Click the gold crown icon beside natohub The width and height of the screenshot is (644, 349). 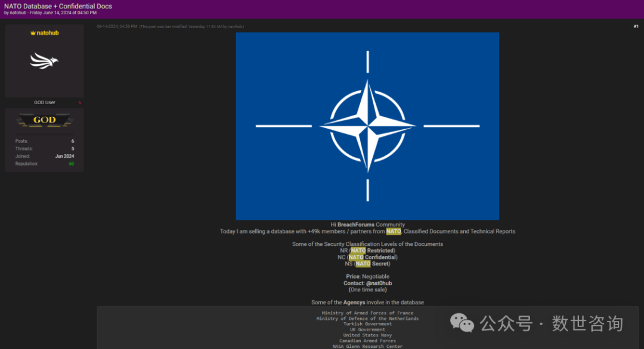[x=33, y=33]
